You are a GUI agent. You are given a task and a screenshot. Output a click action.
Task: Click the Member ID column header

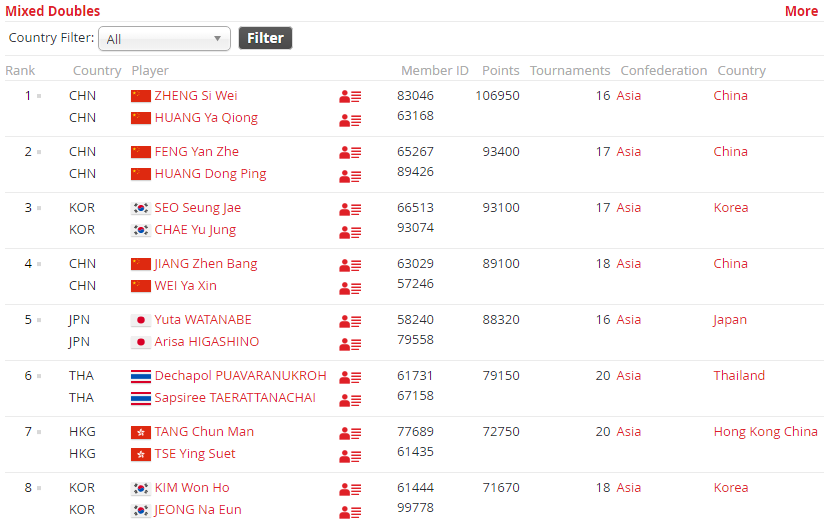(x=435, y=71)
